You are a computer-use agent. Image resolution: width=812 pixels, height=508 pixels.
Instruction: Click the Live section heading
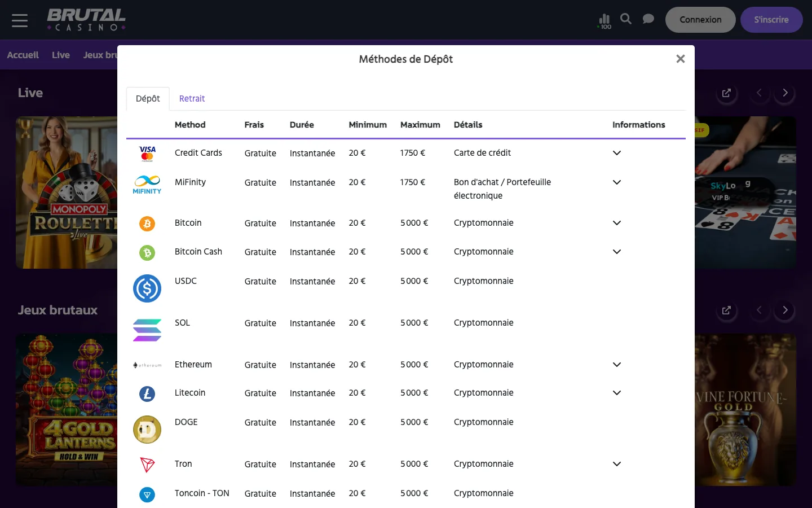pos(30,93)
